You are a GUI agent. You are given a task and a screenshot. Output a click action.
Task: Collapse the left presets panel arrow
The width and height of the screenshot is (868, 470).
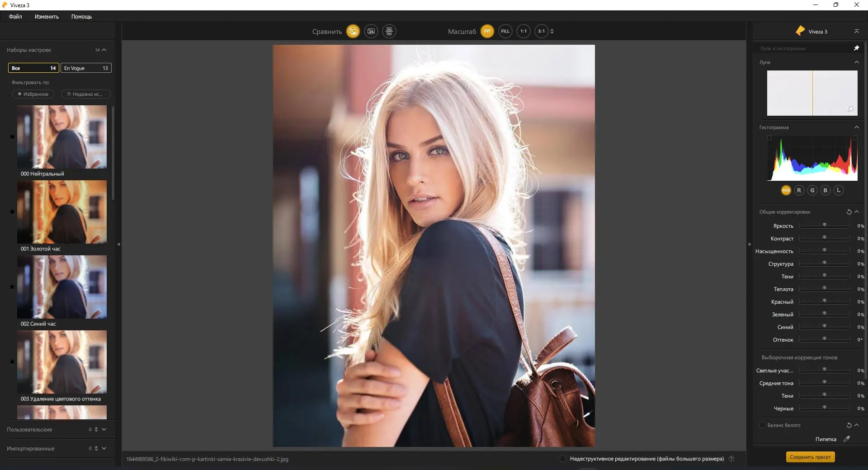coord(118,244)
